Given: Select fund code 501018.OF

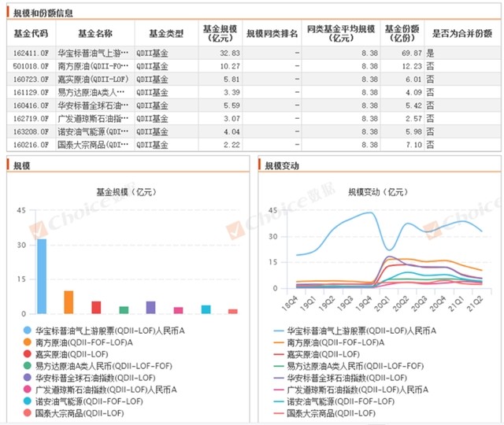Looking at the screenshot, I should 31,66.
